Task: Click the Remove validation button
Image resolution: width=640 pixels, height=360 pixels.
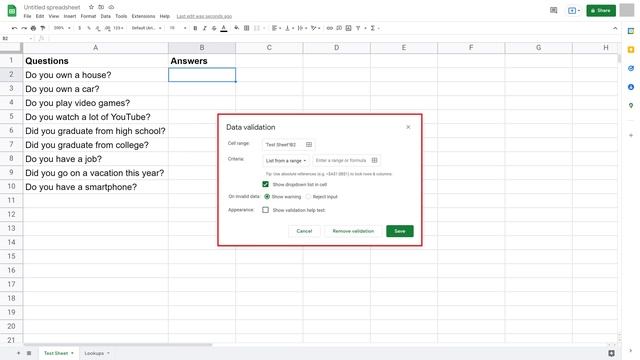Action: coord(353,231)
